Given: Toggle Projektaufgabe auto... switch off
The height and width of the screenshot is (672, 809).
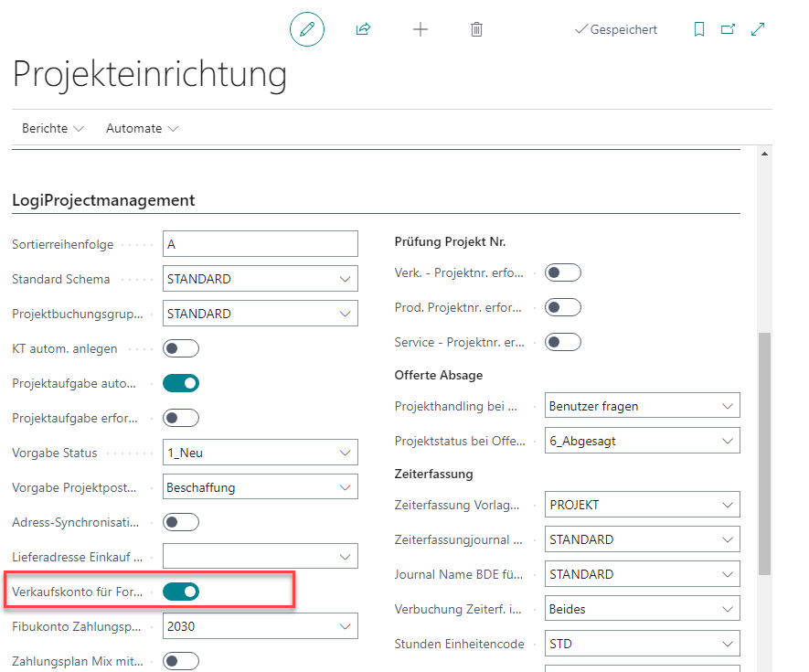Looking at the screenshot, I should [x=181, y=383].
